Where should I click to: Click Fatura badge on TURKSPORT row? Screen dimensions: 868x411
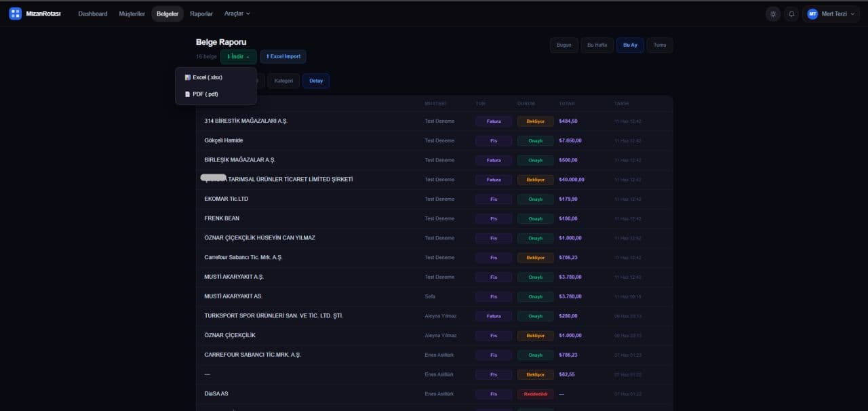point(494,316)
